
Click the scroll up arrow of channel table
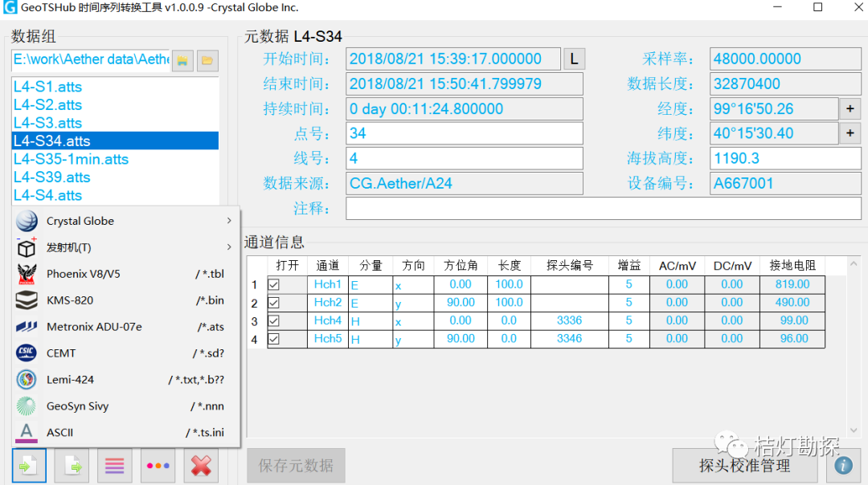(854, 264)
